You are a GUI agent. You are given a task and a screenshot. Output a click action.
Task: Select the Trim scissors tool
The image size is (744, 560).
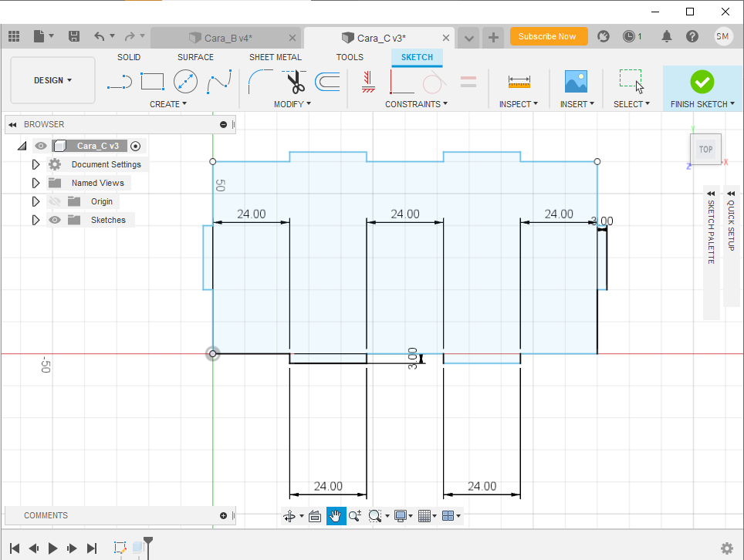[x=295, y=82]
